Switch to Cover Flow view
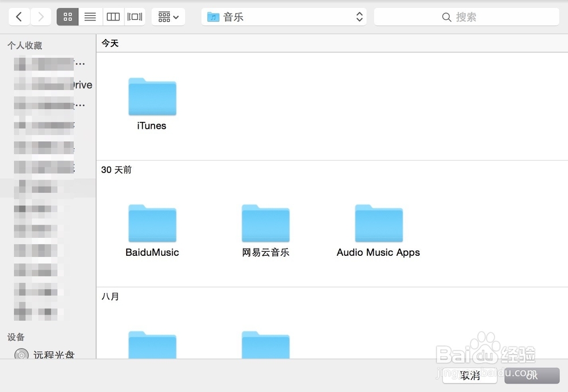568x392 pixels. [135, 16]
